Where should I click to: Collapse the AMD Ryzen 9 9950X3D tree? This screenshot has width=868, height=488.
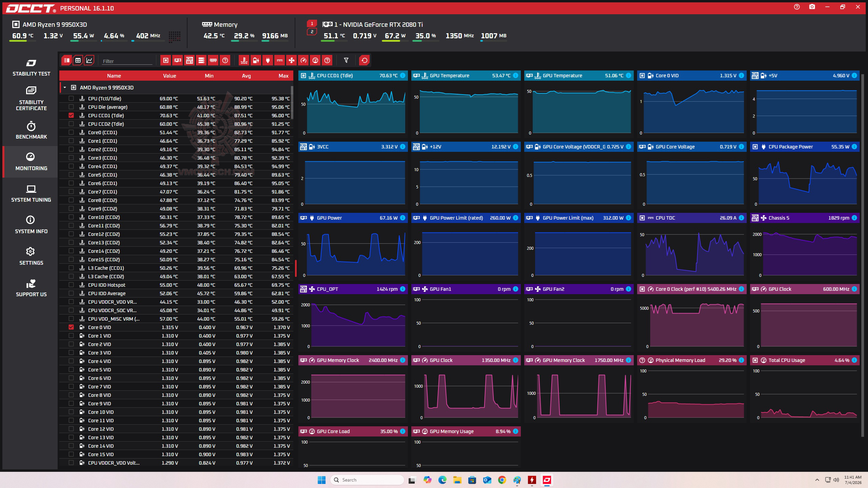65,87
